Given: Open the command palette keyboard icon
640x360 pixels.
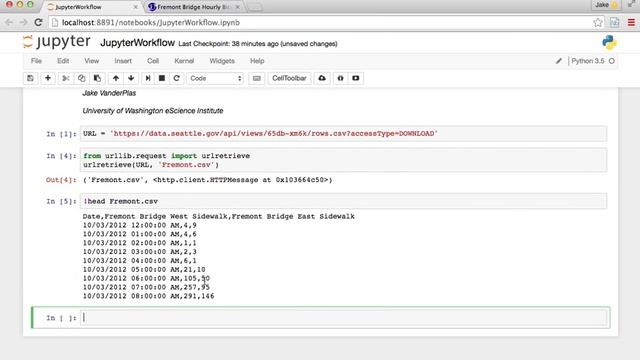Looking at the screenshot, I should pos(257,78).
